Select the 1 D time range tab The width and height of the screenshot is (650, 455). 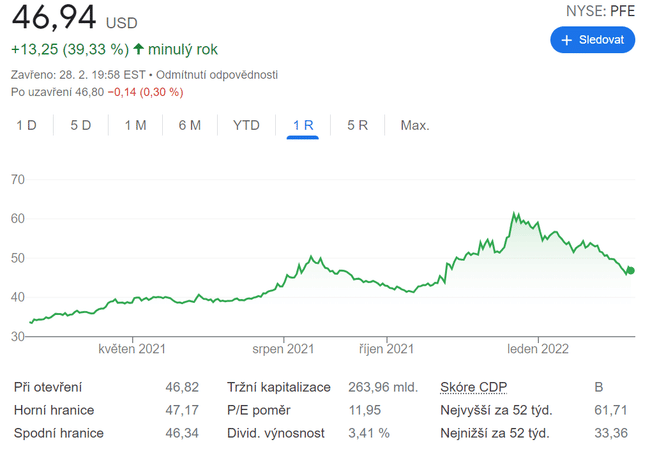pos(27,125)
